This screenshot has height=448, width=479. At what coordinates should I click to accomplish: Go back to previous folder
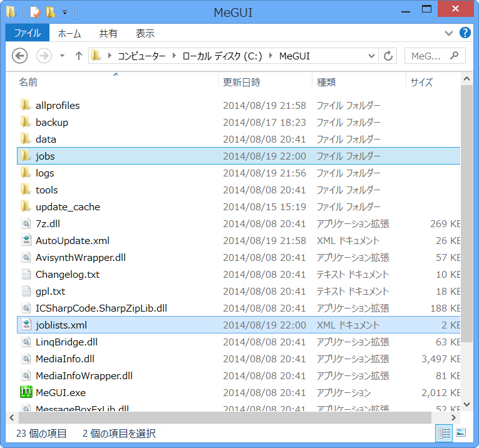[x=20, y=56]
